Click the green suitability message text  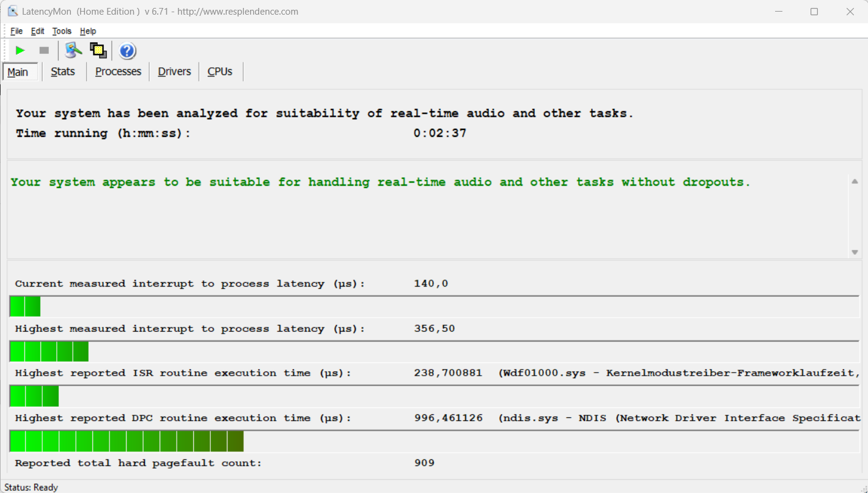coord(380,182)
